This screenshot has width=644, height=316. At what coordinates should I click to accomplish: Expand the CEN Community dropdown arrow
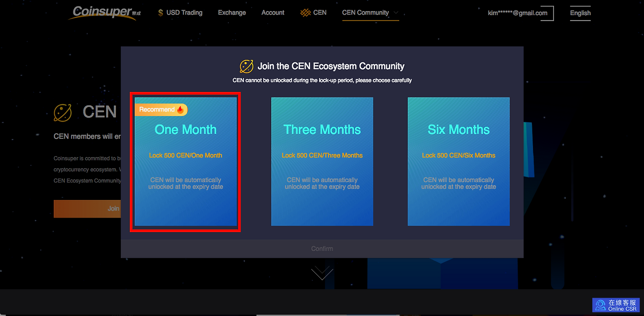coord(396,13)
